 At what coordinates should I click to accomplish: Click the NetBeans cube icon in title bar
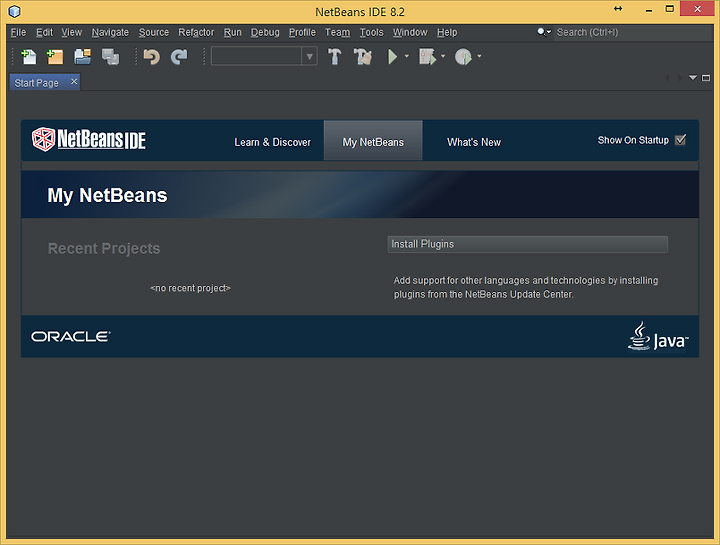(x=15, y=11)
